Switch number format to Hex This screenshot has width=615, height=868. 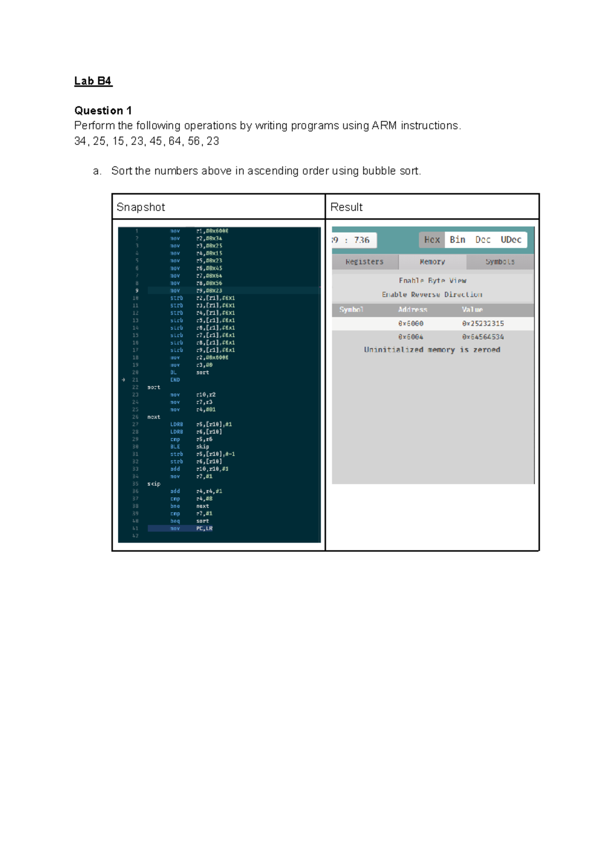tap(432, 240)
